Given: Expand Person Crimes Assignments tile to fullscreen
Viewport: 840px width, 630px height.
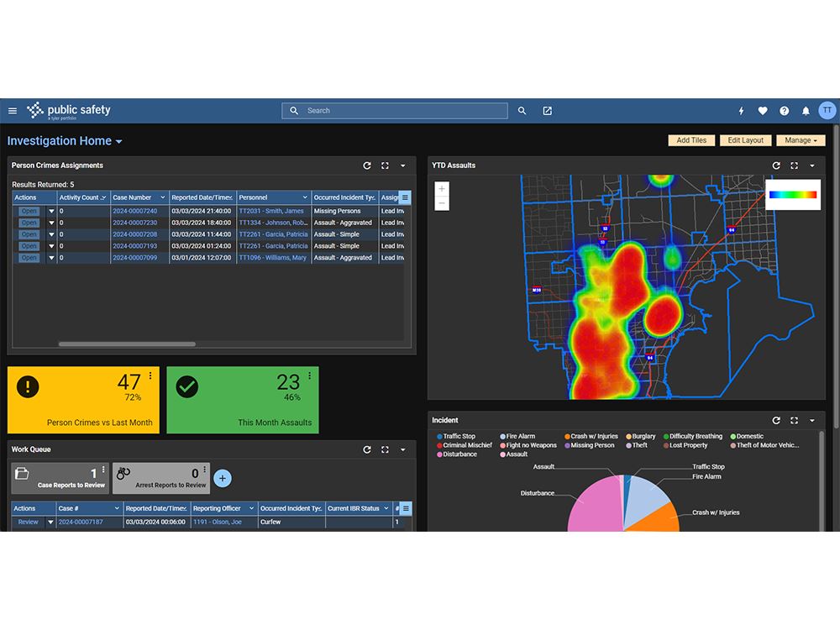Looking at the screenshot, I should [x=385, y=165].
